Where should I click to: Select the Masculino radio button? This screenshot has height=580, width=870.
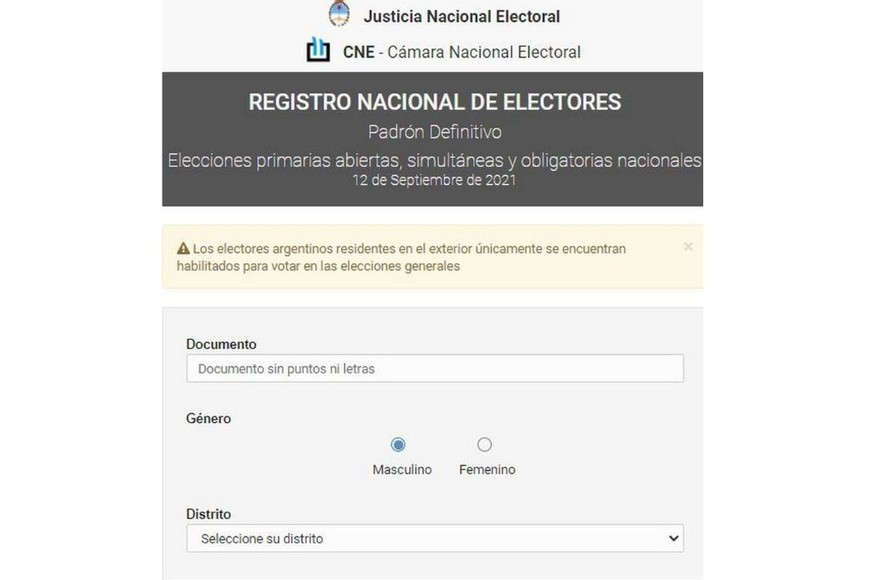point(399,445)
